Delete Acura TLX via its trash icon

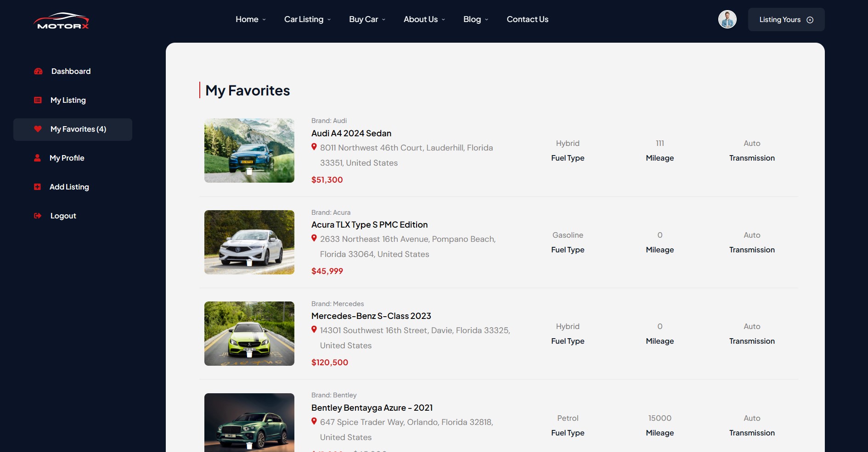[249, 263]
